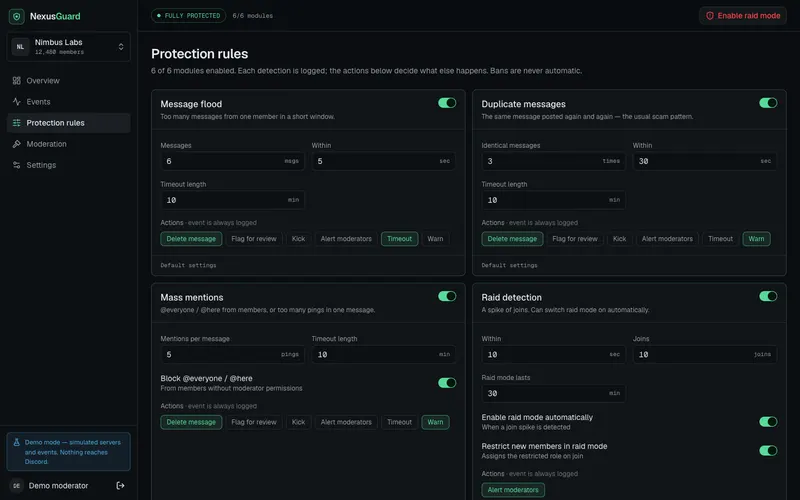The height and width of the screenshot is (500, 800).
Task: Select Alert moderators in Mass mentions
Action: (x=346, y=422)
